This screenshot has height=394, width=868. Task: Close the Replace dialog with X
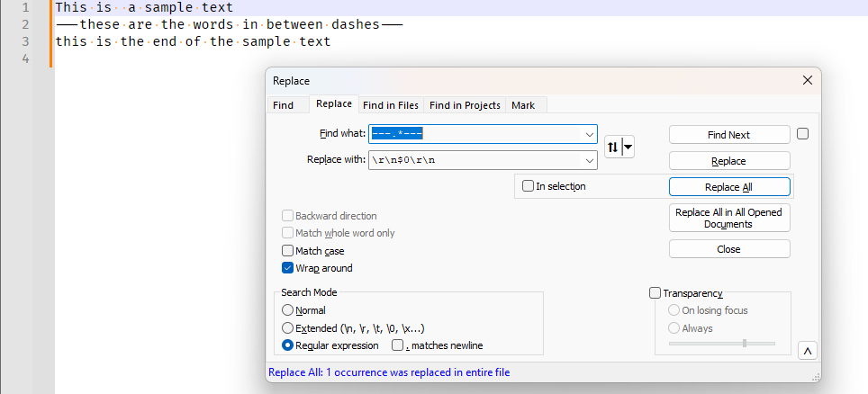point(807,80)
